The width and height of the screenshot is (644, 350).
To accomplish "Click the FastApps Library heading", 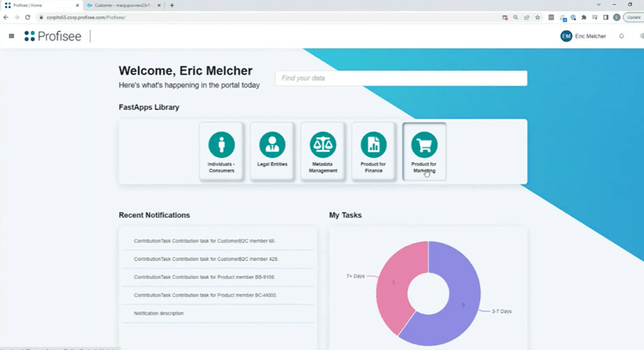I will click(x=149, y=107).
